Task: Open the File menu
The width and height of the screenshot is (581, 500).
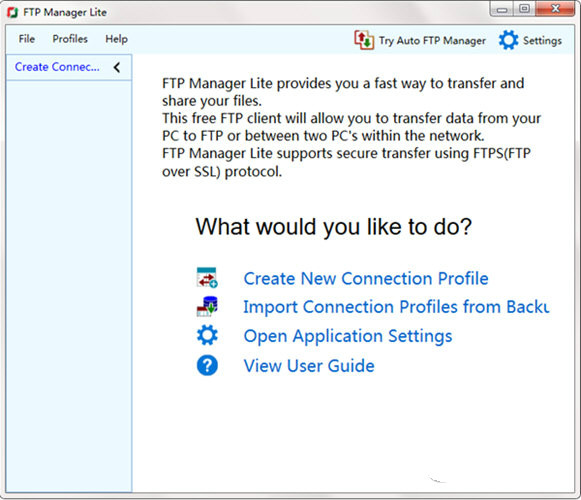Action: [27, 39]
